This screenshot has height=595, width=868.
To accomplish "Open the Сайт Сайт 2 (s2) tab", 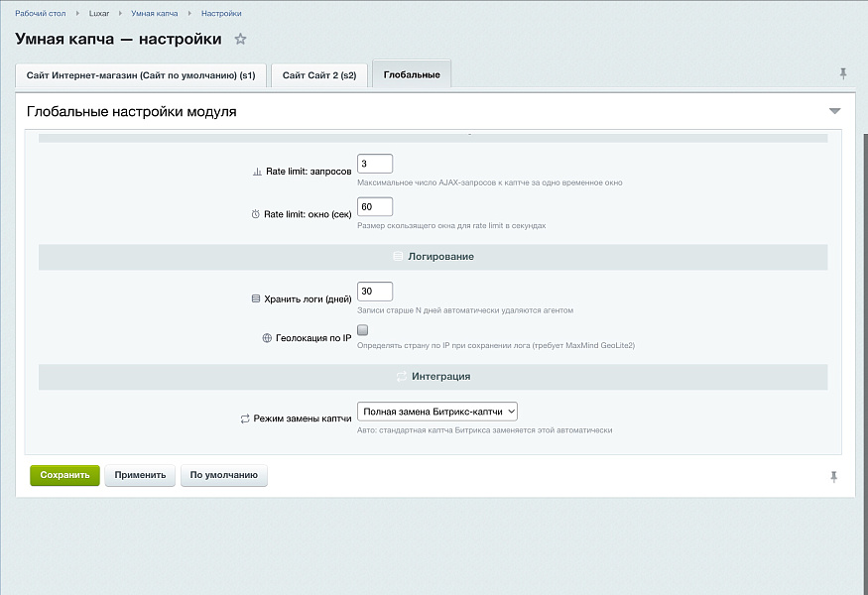I will click(318, 75).
